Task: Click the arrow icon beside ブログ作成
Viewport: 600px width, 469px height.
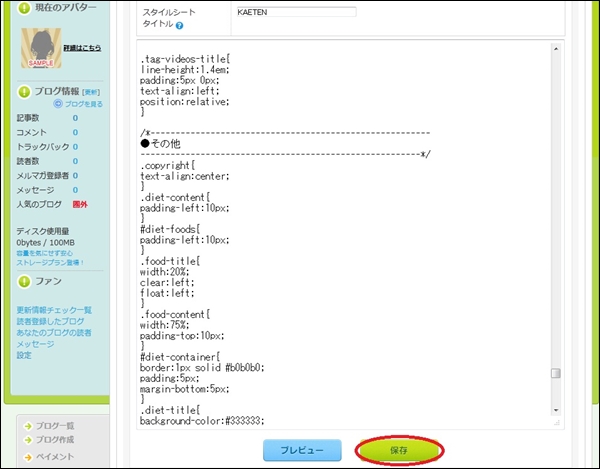Action: [x=28, y=440]
